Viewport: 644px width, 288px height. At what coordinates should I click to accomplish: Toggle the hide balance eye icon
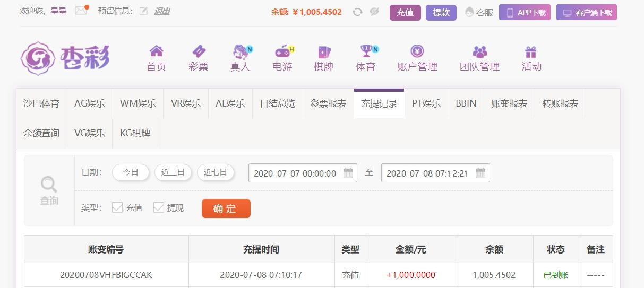coord(374,12)
